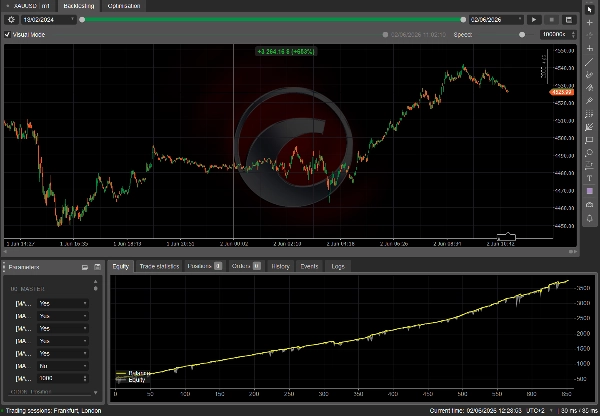Click the Balance legend entry

[133, 373]
